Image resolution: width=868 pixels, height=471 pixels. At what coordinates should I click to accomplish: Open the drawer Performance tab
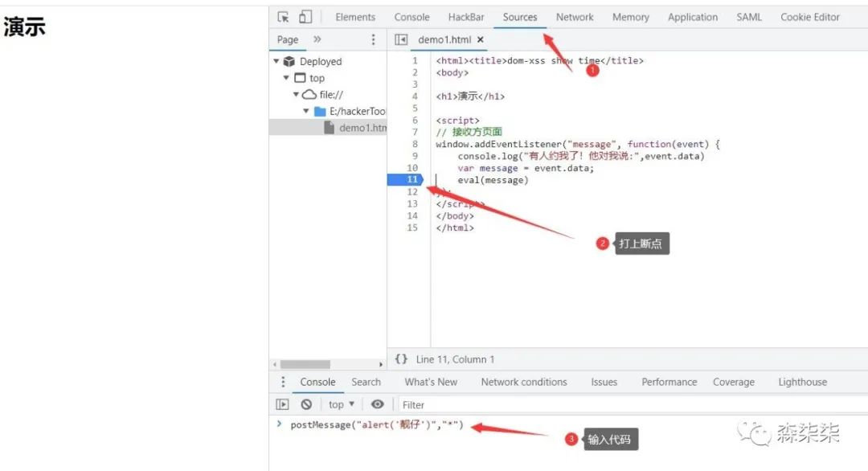(x=669, y=382)
